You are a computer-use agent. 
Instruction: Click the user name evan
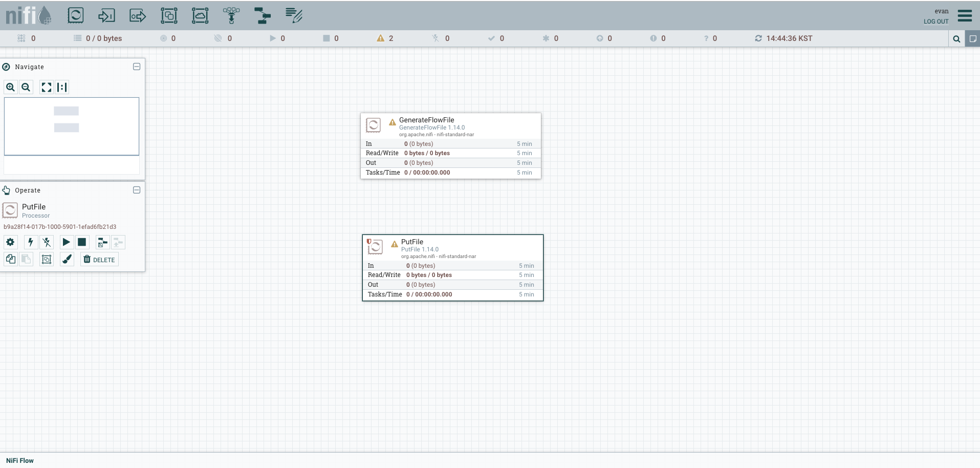[942, 11]
